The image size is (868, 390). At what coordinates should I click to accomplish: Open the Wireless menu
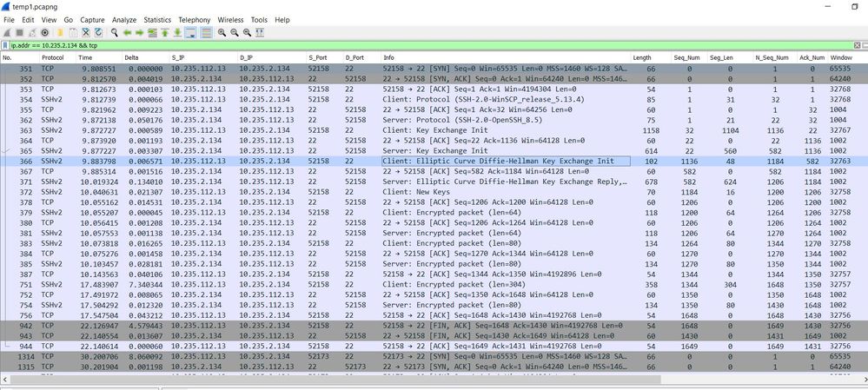[x=230, y=20]
